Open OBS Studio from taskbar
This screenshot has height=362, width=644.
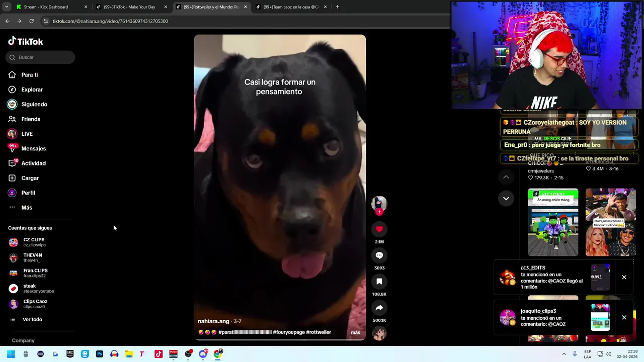188,354
